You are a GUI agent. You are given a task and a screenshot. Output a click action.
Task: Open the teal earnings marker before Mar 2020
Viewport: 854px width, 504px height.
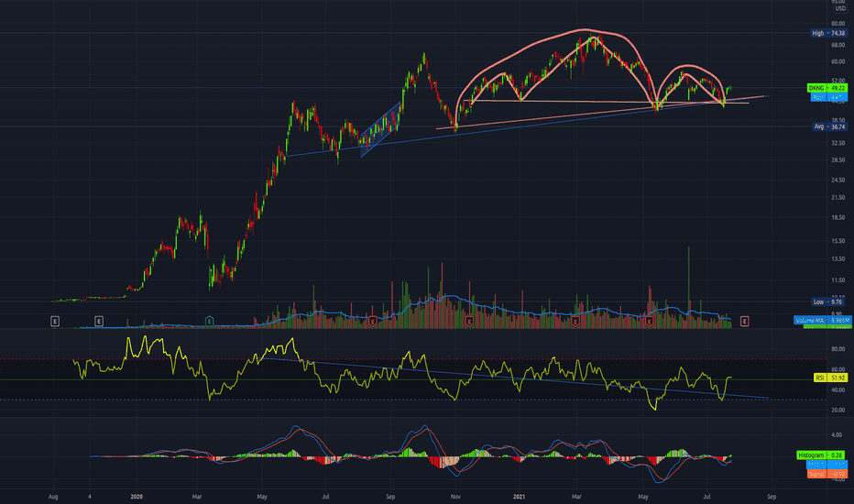tap(209, 322)
